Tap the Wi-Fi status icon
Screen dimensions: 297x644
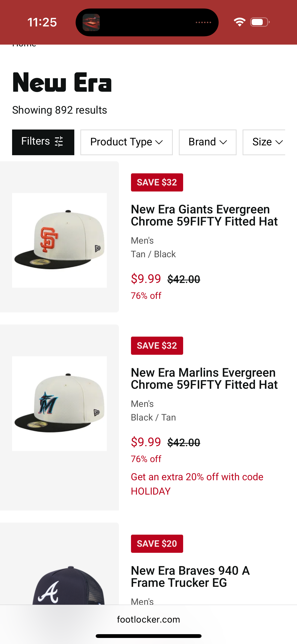tap(239, 22)
